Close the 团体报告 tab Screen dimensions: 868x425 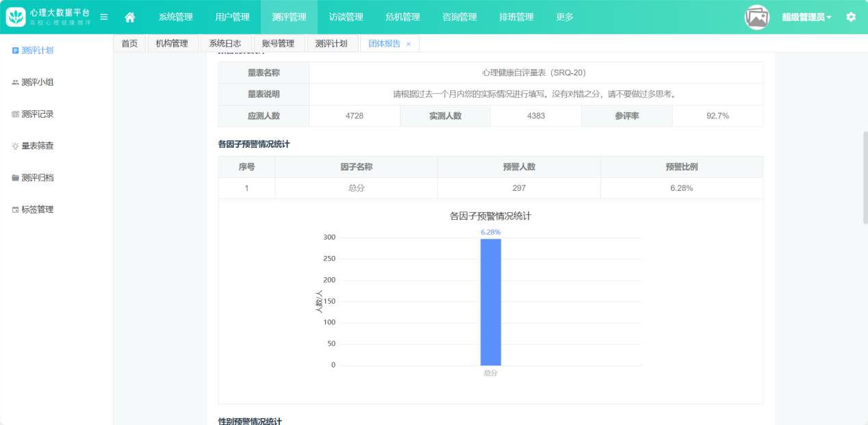pyautogui.click(x=409, y=44)
